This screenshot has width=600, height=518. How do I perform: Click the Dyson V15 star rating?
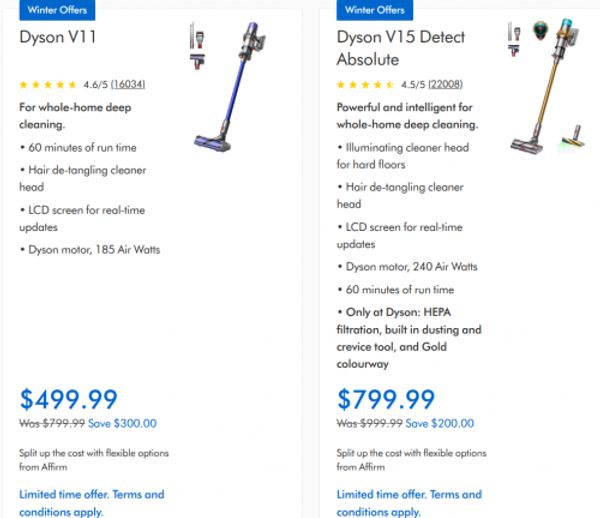pos(366,85)
